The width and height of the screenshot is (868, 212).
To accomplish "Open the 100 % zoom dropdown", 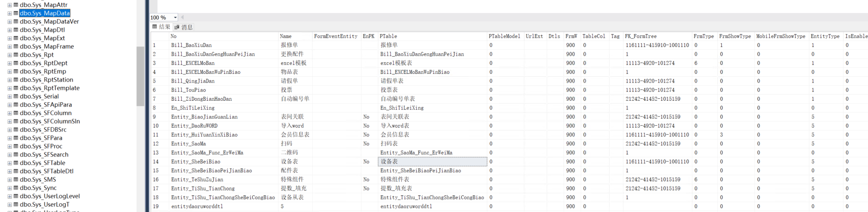I will [x=175, y=17].
